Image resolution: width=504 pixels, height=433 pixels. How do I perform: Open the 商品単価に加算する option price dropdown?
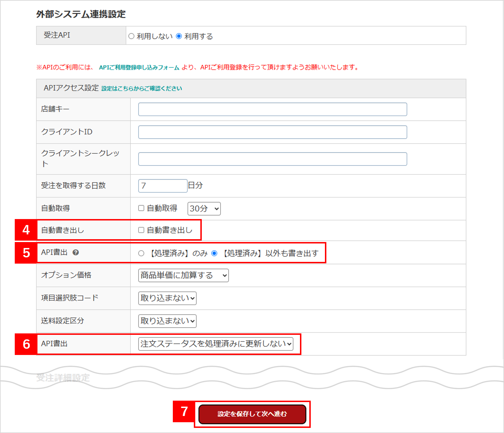(x=184, y=276)
